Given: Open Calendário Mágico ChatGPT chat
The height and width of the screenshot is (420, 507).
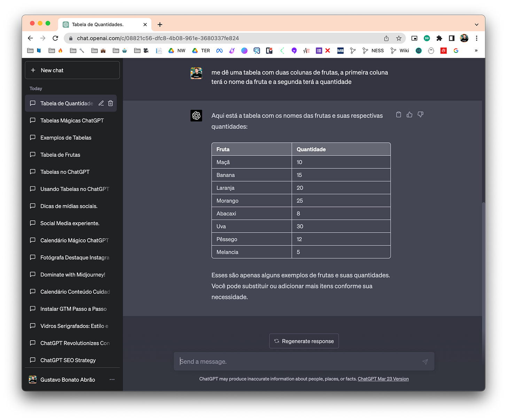Looking at the screenshot, I should tap(71, 240).
